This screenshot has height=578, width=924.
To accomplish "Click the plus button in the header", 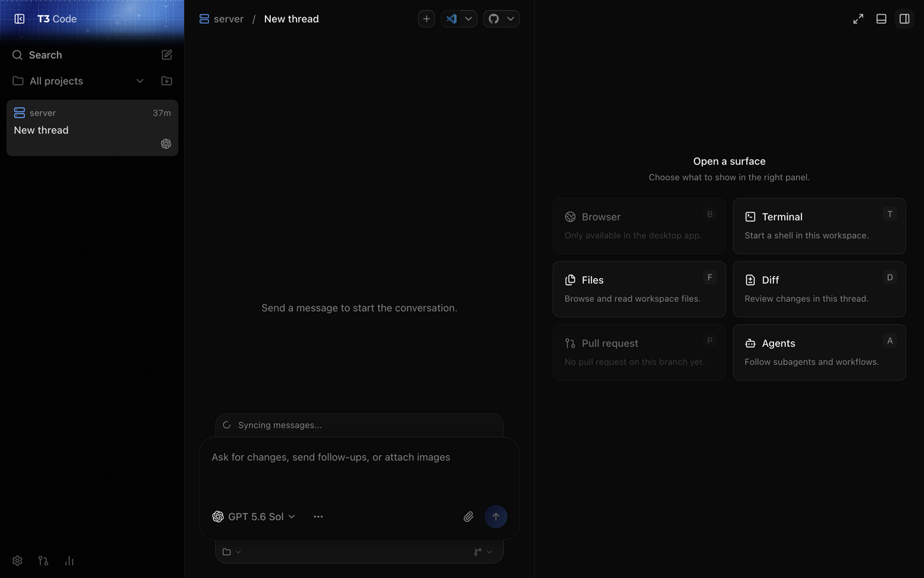I will [427, 19].
